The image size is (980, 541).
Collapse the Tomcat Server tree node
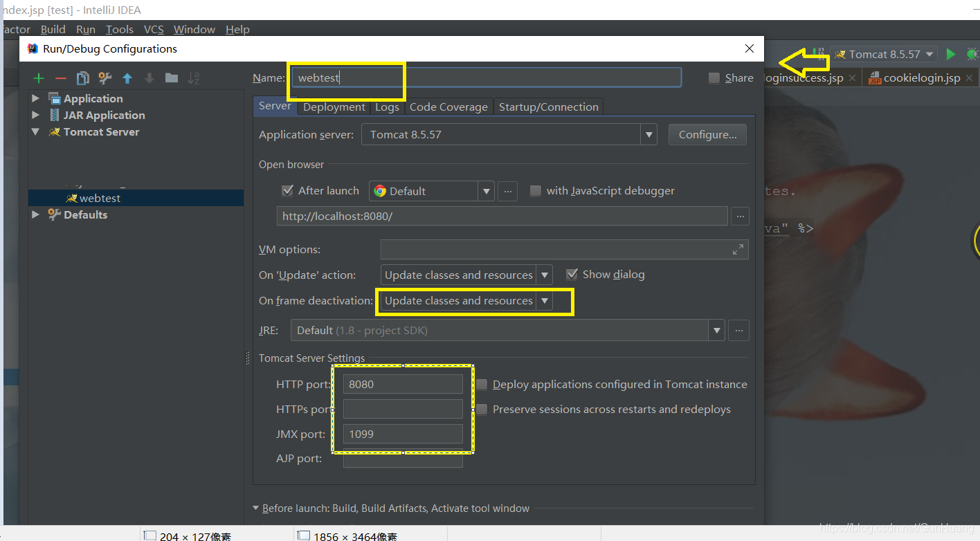36,132
